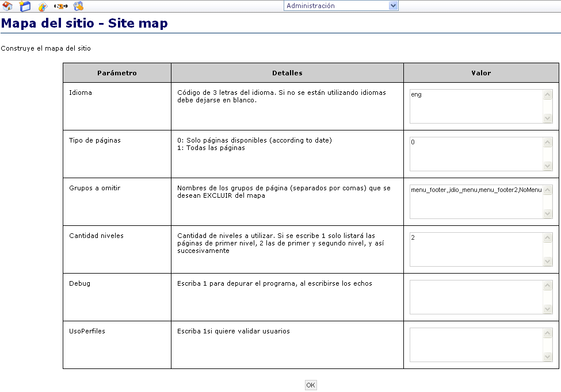Click the Grupos a omitir label
The width and height of the screenshot is (561, 392).
coord(94,188)
